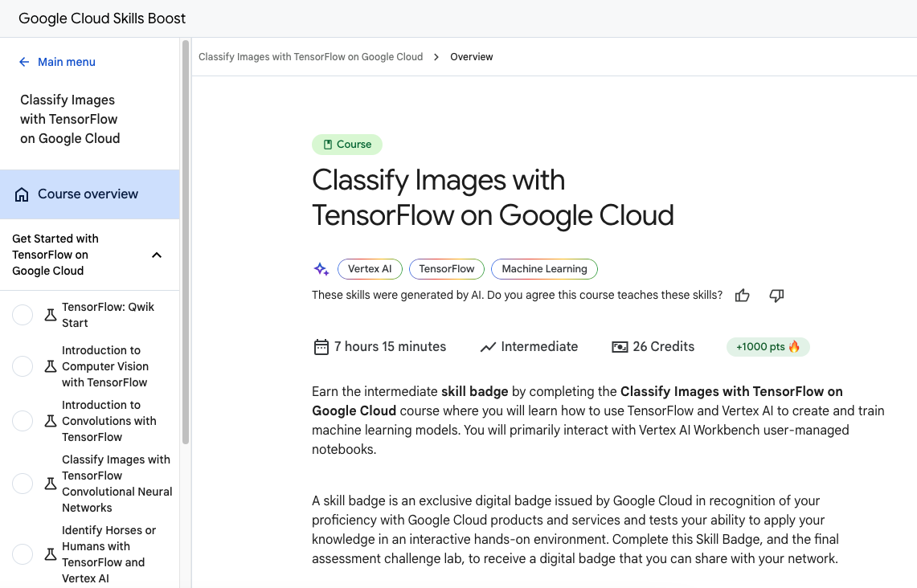Click the flask icon for Identify Horses or Humans

coord(51,554)
